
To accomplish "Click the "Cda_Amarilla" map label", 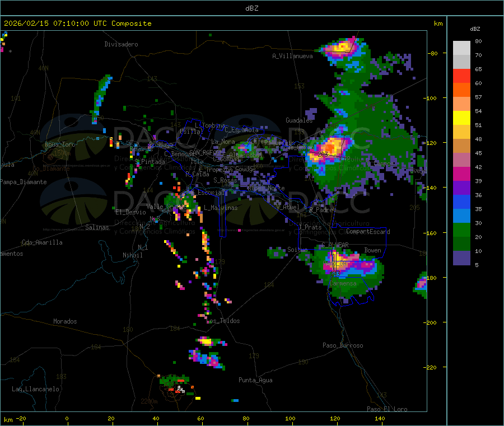I will tap(42, 242).
